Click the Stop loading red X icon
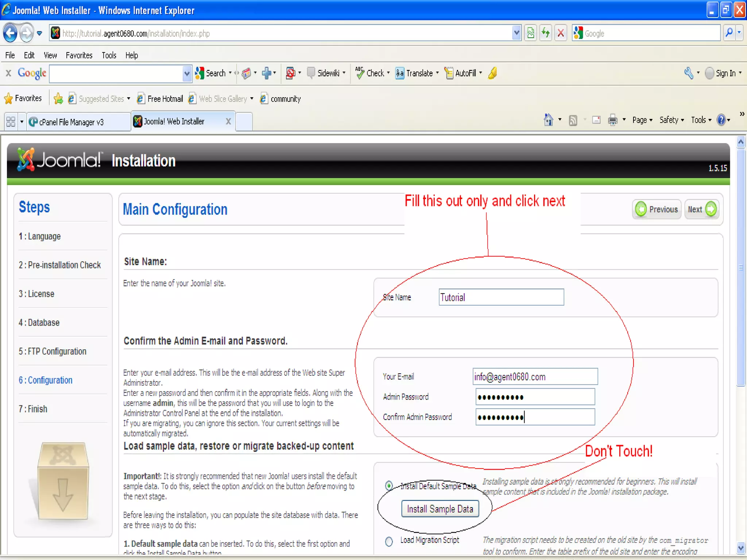Image resolution: width=747 pixels, height=560 pixels. 561,33
